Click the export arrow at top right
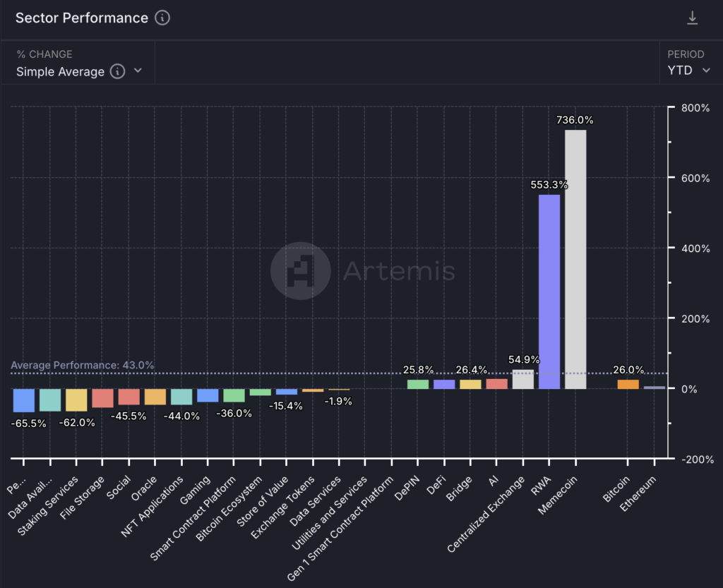The height and width of the screenshot is (588, 723). click(x=693, y=18)
